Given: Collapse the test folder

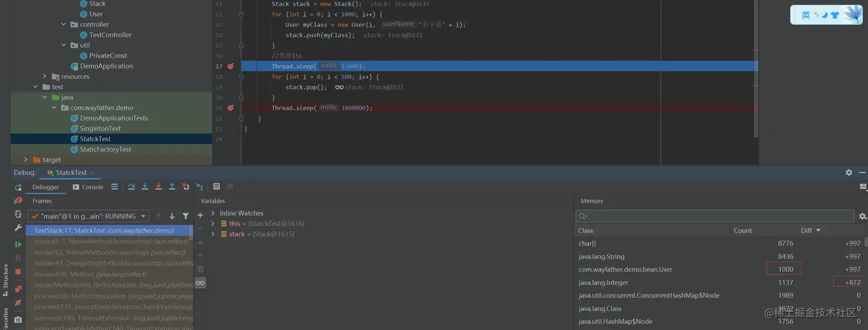Looking at the screenshot, I should tap(36, 87).
